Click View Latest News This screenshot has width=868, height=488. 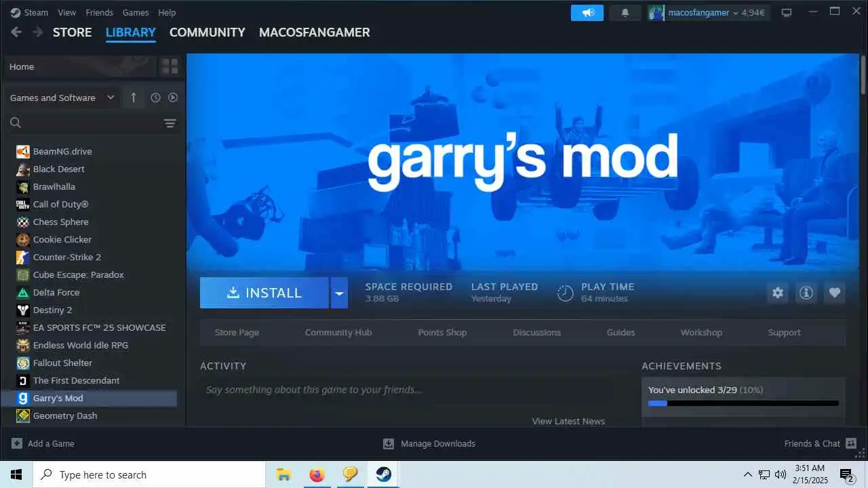click(x=568, y=421)
